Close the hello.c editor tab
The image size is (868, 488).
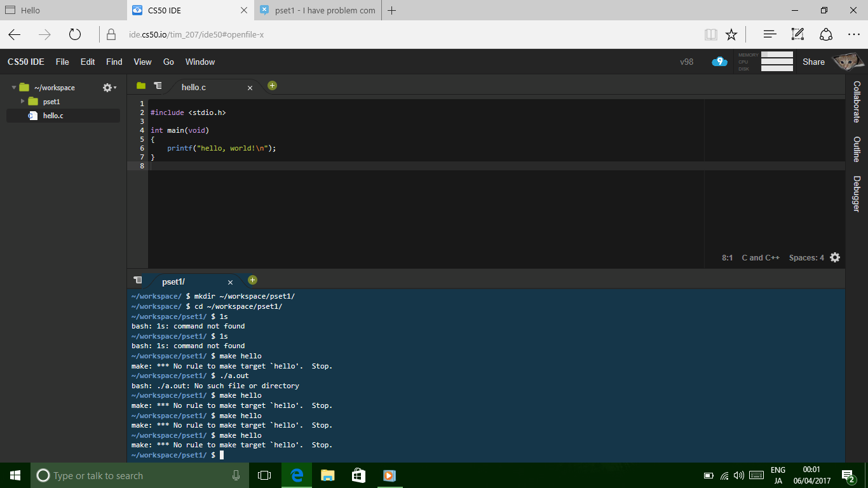250,88
